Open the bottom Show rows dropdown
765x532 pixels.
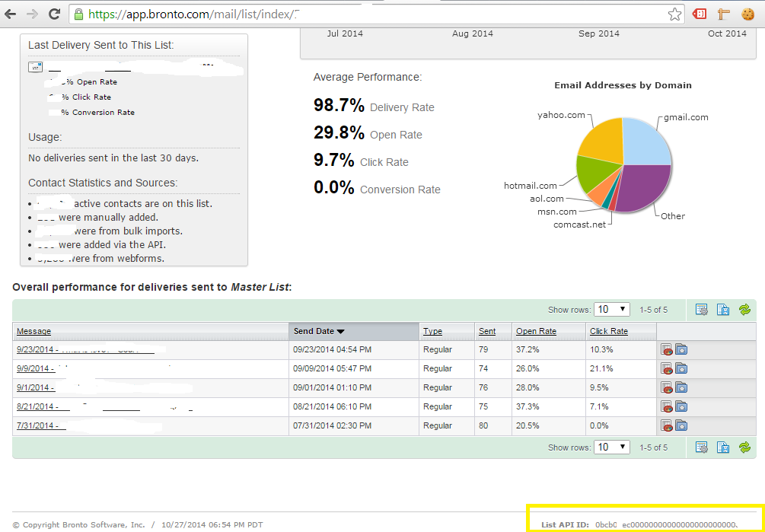612,447
